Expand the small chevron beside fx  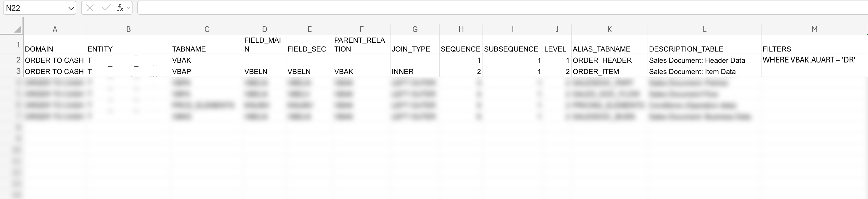coord(128,8)
